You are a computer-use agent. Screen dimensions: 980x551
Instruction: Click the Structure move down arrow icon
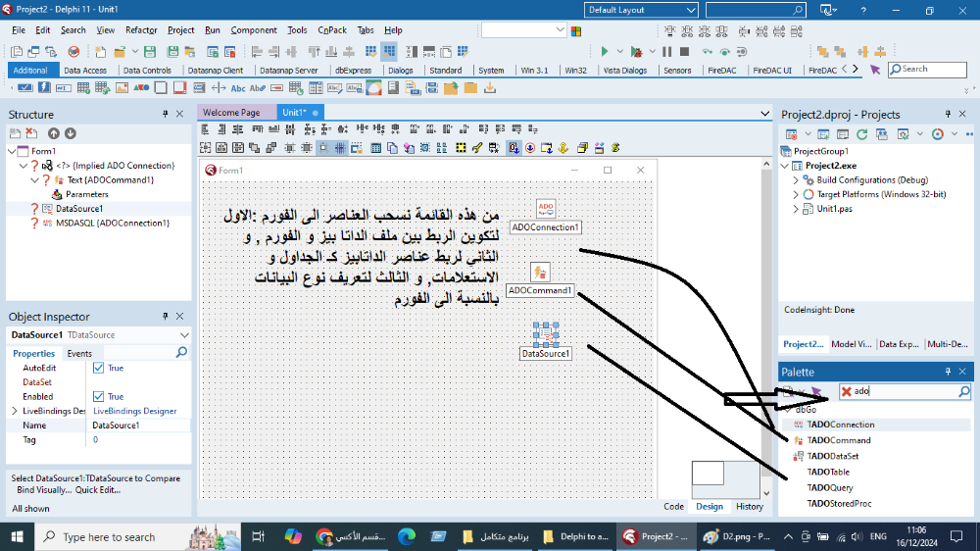(70, 133)
